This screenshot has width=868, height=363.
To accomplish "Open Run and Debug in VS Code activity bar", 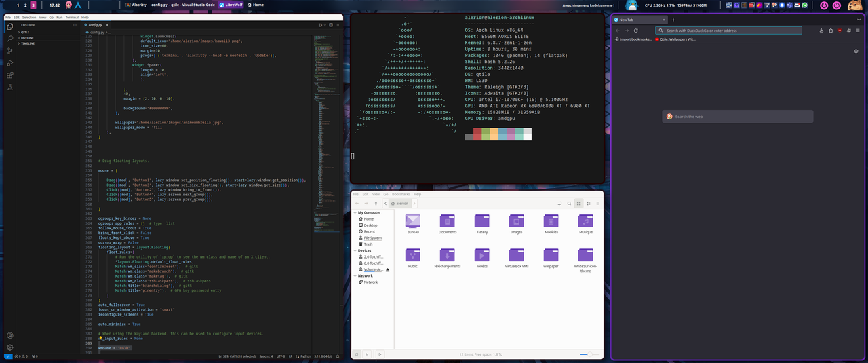I will 9,63.
